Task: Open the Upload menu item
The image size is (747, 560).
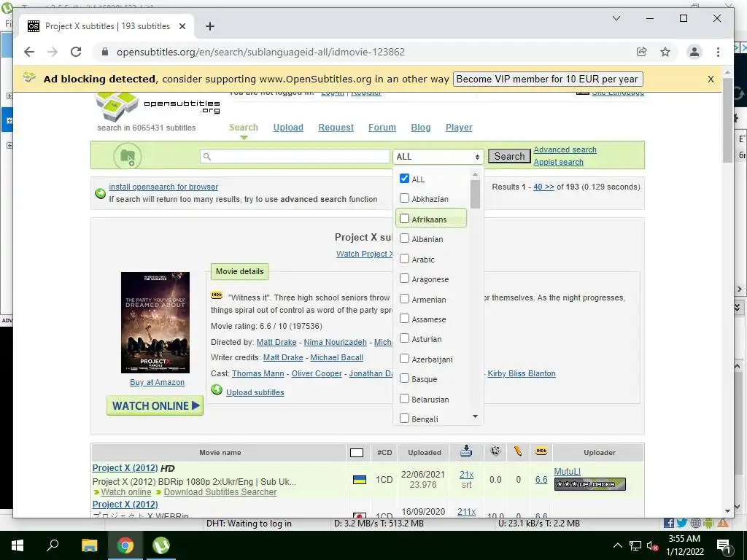Action: click(x=288, y=128)
